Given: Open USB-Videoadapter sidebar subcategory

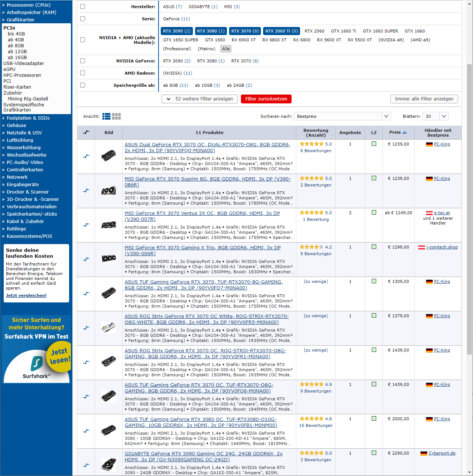Looking at the screenshot, I should tap(24, 64).
